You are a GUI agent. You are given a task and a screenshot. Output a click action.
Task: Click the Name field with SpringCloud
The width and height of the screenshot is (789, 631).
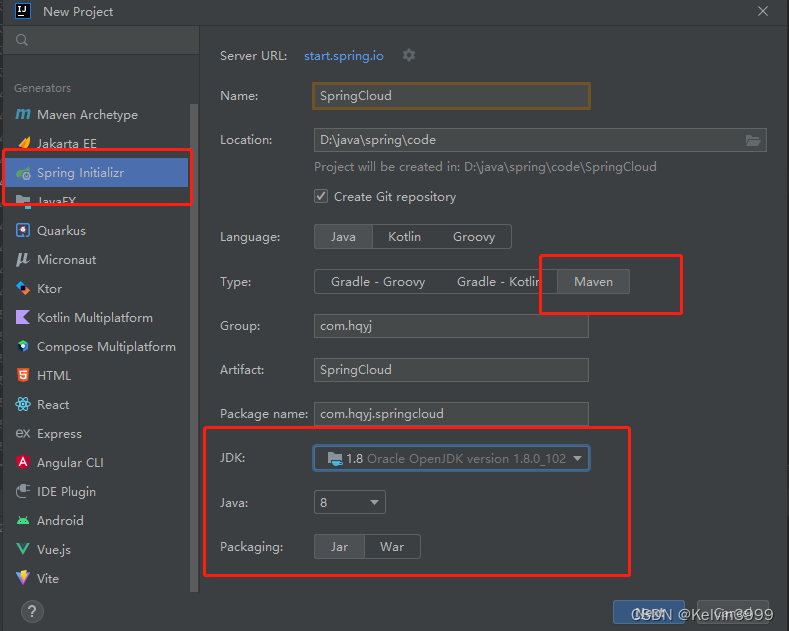tap(451, 96)
